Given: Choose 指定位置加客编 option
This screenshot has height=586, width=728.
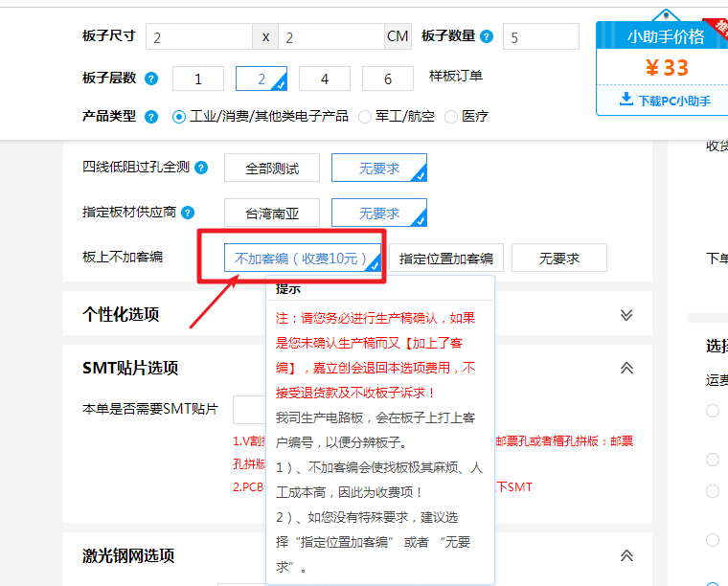Looking at the screenshot, I should (446, 259).
